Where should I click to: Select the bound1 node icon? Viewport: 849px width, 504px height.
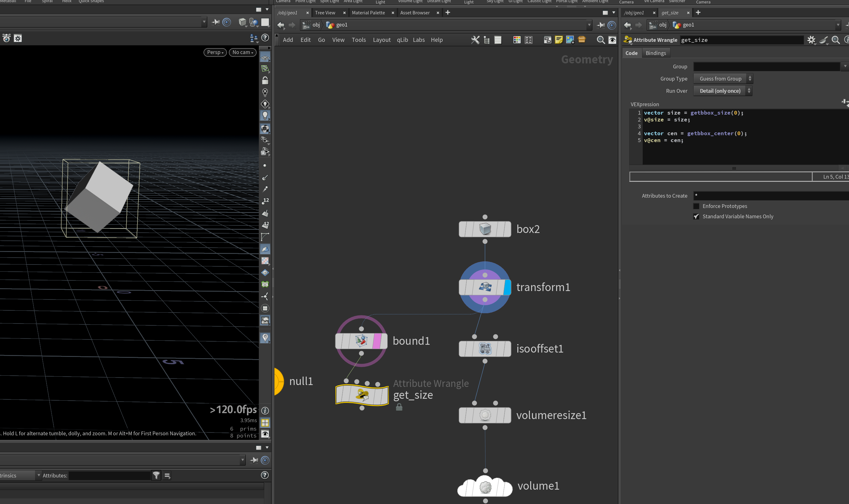[x=361, y=341]
